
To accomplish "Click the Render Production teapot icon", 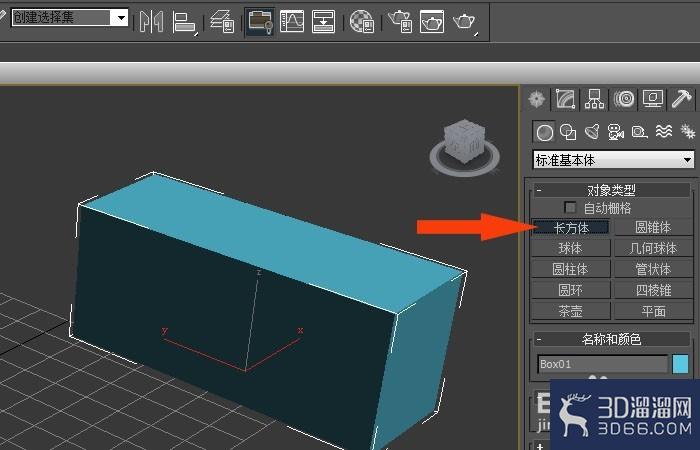I will pos(465,21).
